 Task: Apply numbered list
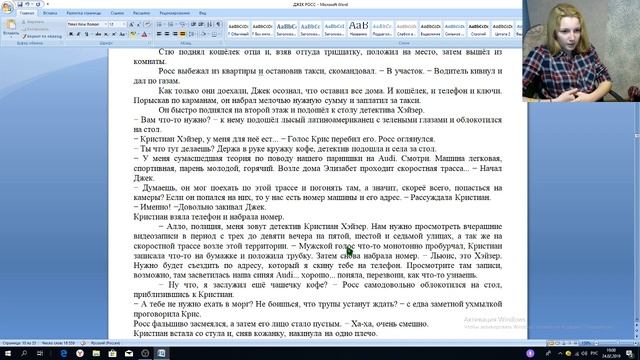[x=172, y=24]
